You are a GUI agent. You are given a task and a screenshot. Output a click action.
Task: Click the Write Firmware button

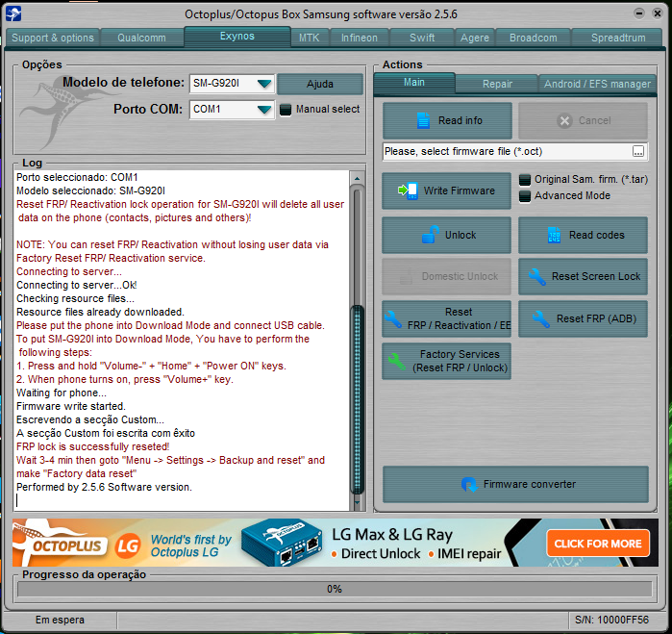(x=446, y=190)
